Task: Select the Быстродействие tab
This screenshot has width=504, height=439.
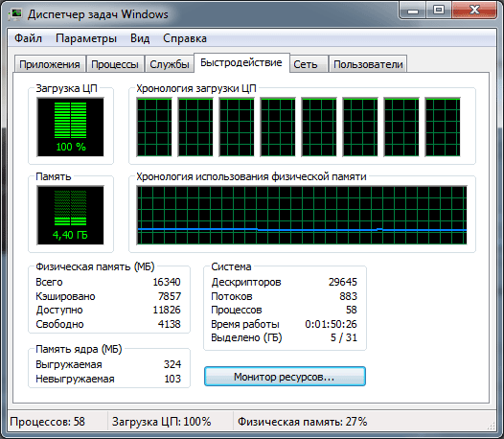Action: pyautogui.click(x=241, y=62)
